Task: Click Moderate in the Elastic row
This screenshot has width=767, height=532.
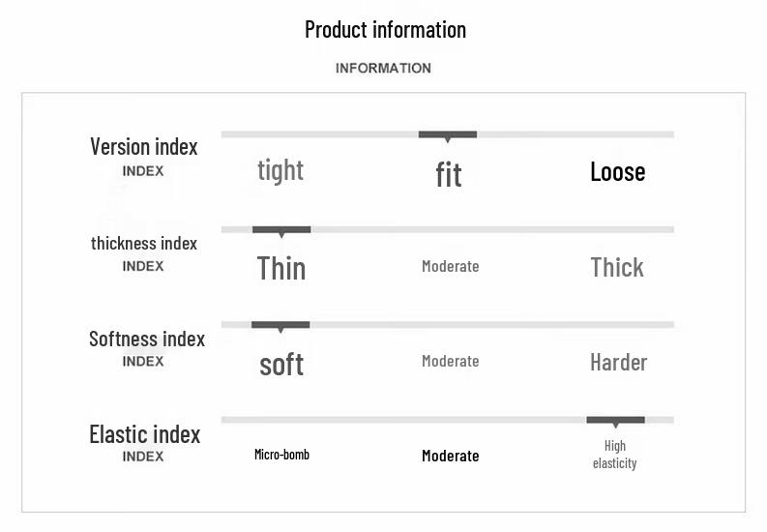Action: pyautogui.click(x=450, y=456)
